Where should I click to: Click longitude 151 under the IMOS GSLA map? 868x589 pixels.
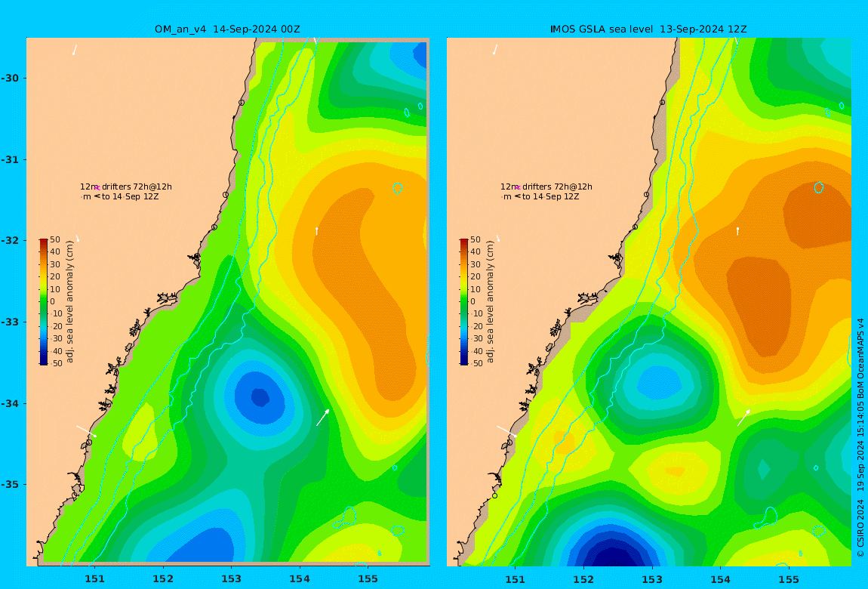516,580
